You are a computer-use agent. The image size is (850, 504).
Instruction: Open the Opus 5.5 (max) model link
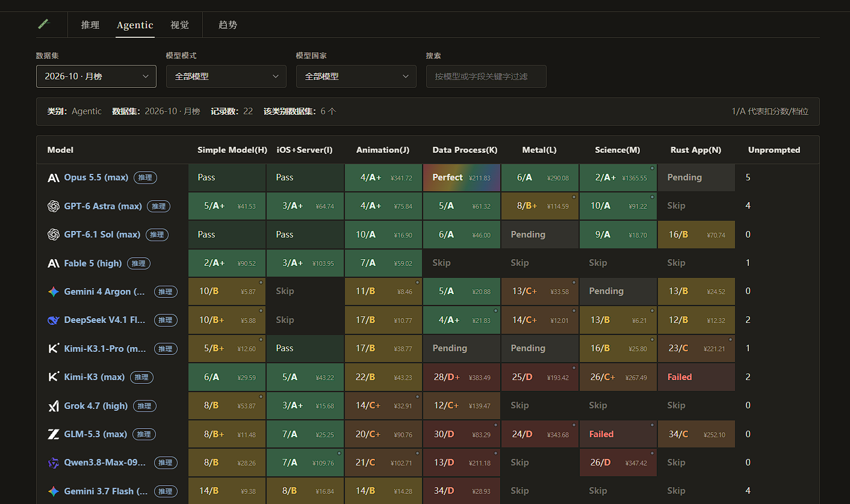point(96,177)
